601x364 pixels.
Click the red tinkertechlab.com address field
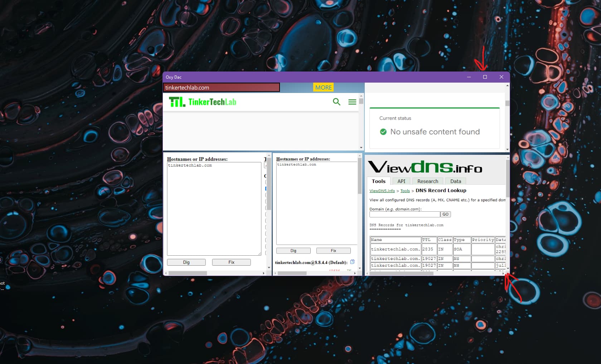click(221, 88)
